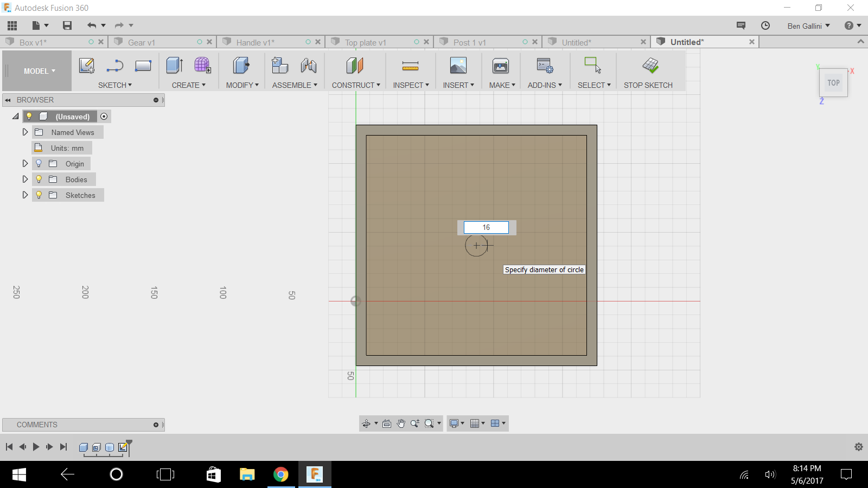The height and width of the screenshot is (488, 868).
Task: Click the Look At icon
Action: point(387,423)
